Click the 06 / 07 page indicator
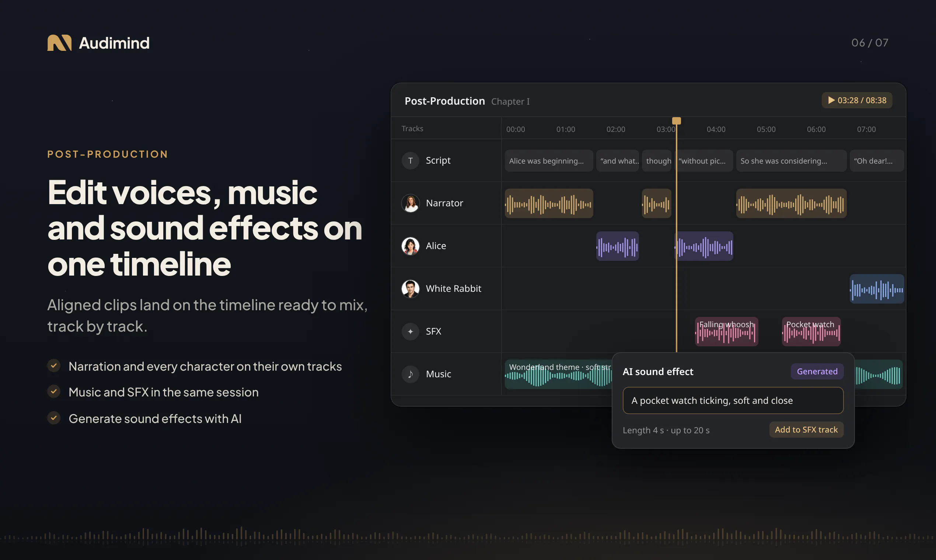 click(x=870, y=43)
